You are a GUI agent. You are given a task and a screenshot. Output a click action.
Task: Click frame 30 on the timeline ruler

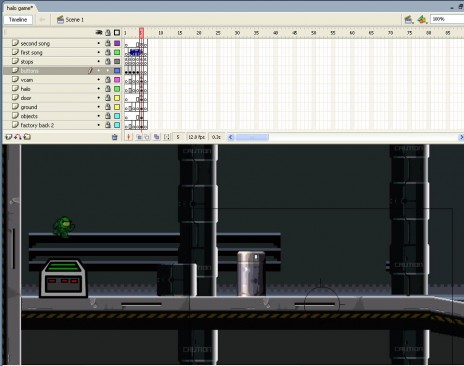237,33
